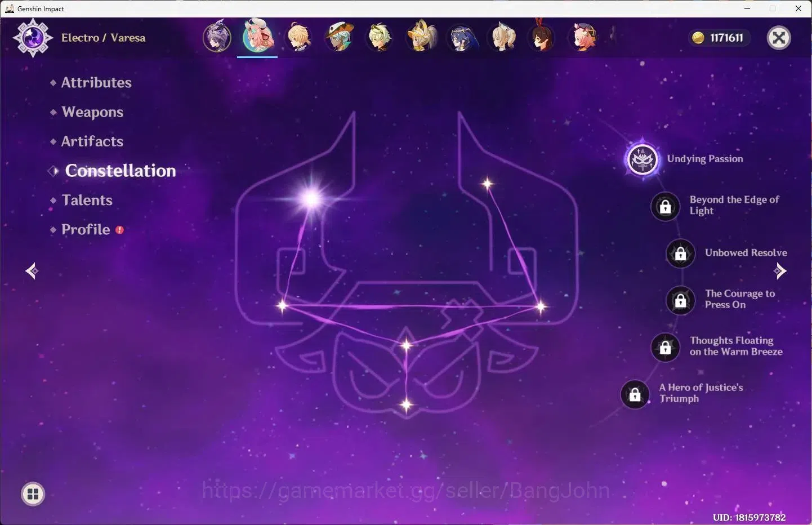Switch to the Talents section

[x=87, y=200]
